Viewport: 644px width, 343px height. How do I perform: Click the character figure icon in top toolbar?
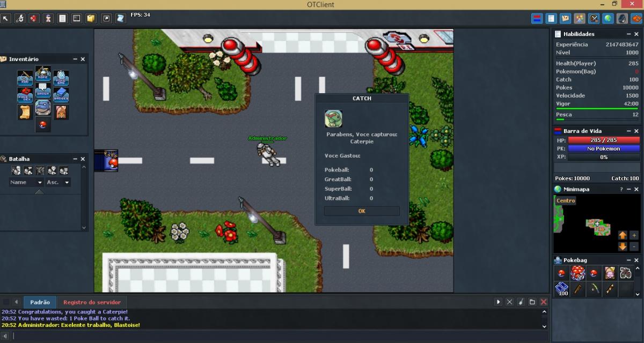pos(48,18)
